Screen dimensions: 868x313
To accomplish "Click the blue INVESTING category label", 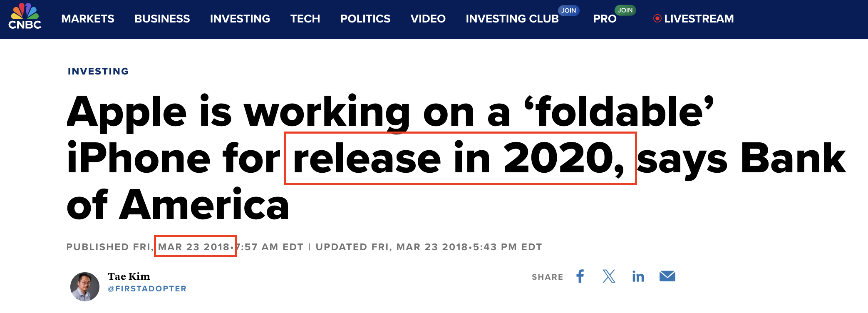I will click(x=98, y=71).
